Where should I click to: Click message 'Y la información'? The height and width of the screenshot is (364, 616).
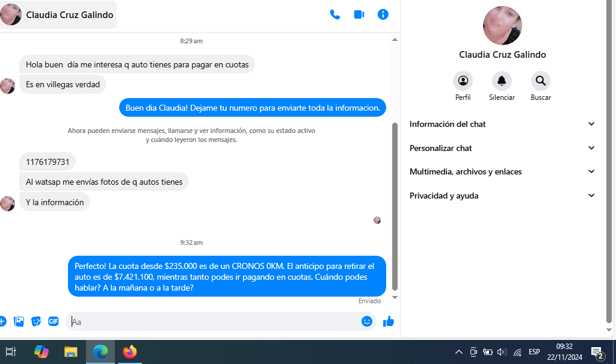click(55, 202)
